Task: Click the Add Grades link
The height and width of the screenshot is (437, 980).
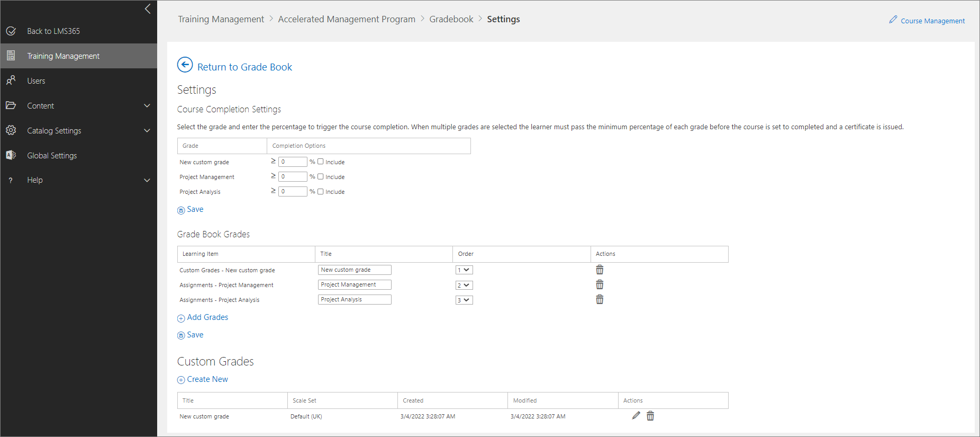Action: pos(207,317)
